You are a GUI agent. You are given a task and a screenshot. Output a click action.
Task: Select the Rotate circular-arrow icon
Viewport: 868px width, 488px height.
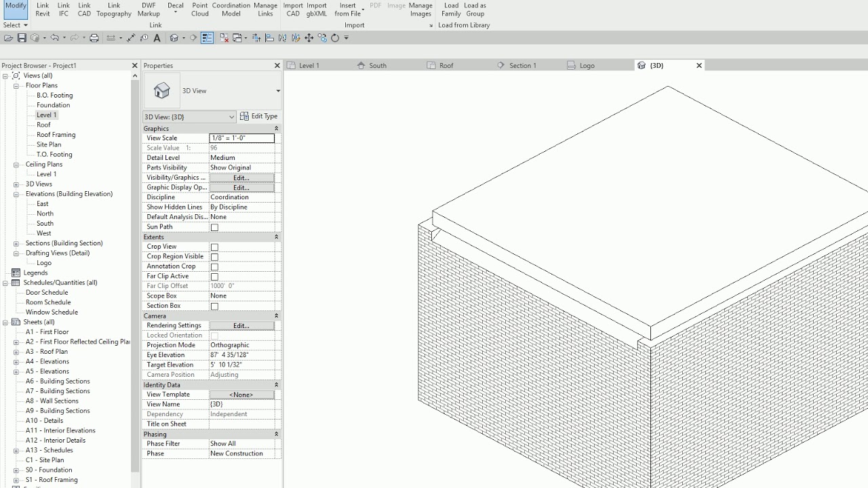(x=335, y=38)
